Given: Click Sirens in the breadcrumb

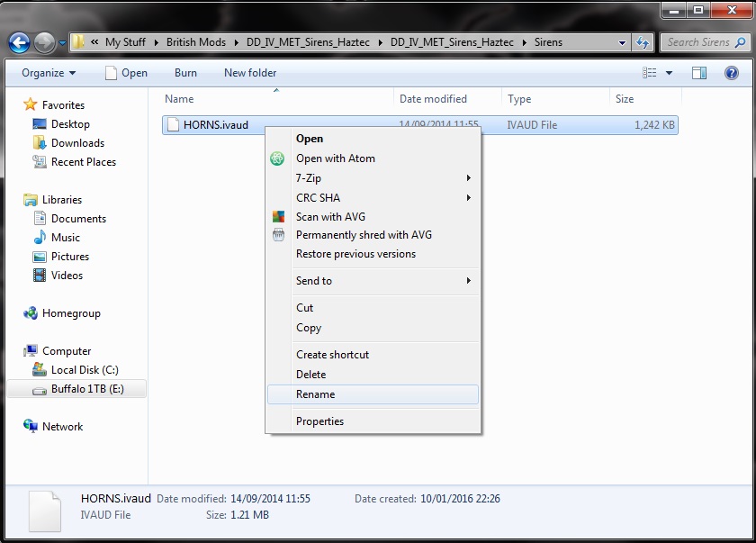Looking at the screenshot, I should [548, 42].
